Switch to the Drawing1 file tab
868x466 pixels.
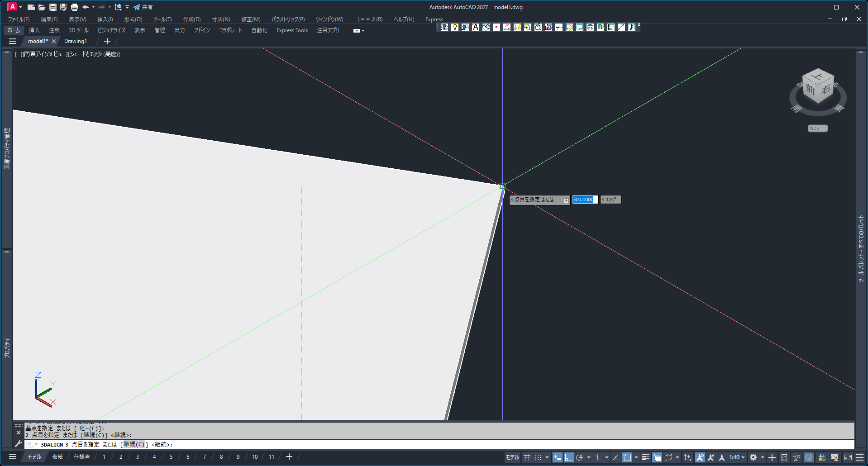pyautogui.click(x=75, y=41)
